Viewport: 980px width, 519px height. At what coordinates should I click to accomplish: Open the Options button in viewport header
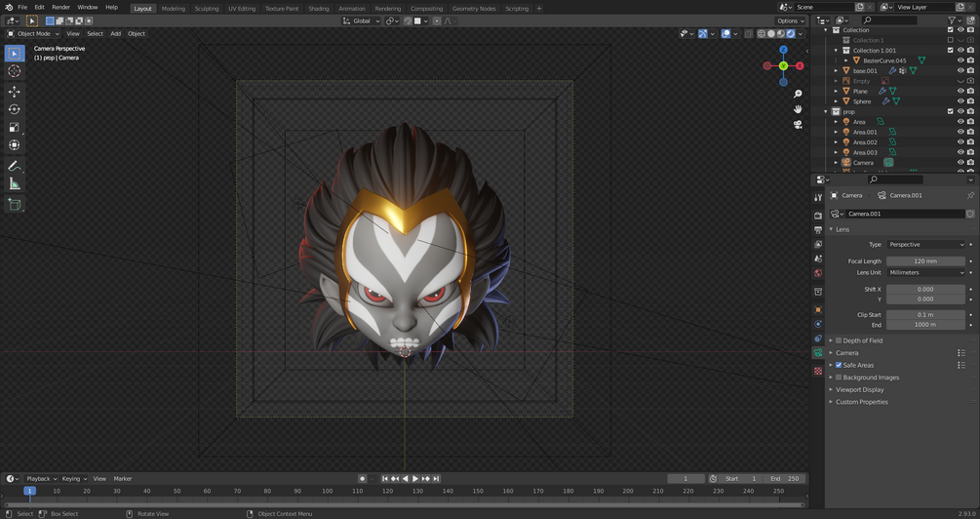[790, 20]
